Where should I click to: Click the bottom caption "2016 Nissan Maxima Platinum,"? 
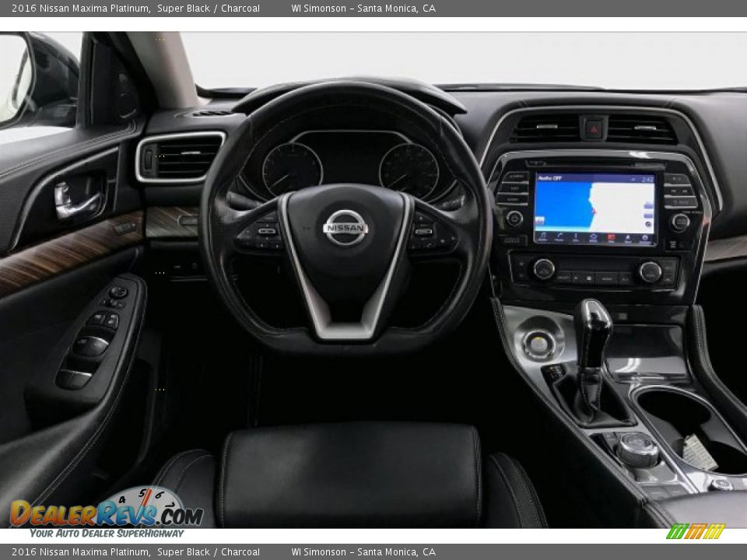[x=81, y=552]
